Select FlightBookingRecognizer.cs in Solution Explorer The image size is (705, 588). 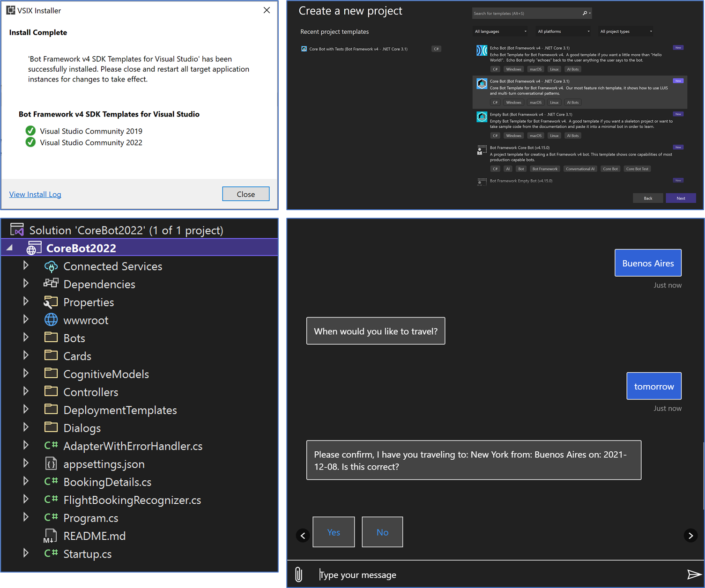pyautogui.click(x=132, y=500)
